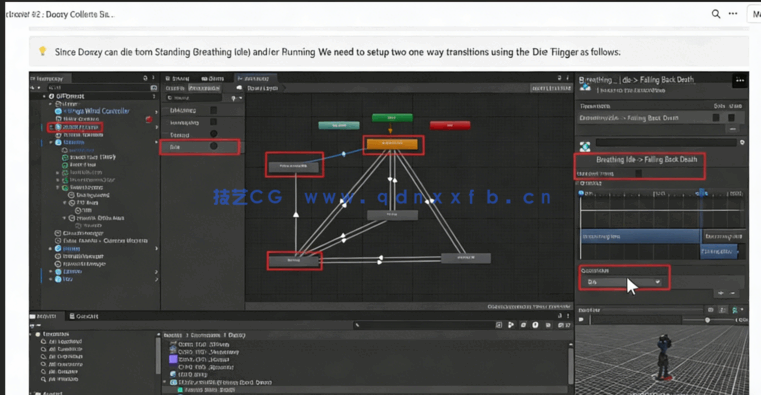Switch to the Layers tab in the Animator
This screenshot has width=761, height=395.
(x=175, y=88)
